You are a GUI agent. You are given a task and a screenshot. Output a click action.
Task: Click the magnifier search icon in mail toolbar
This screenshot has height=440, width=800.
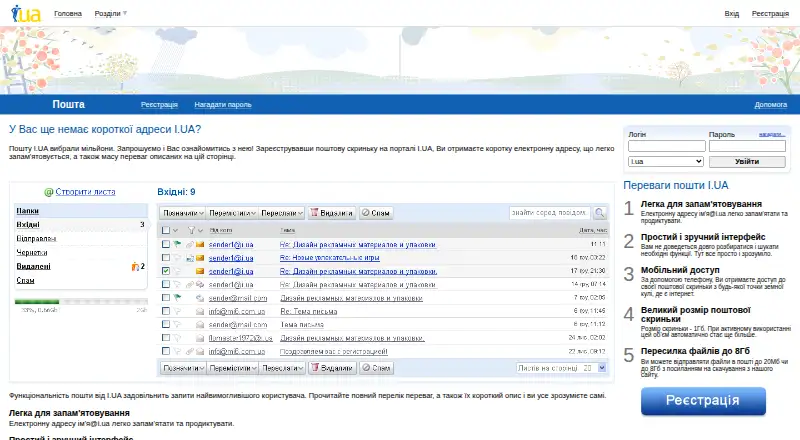[599, 213]
